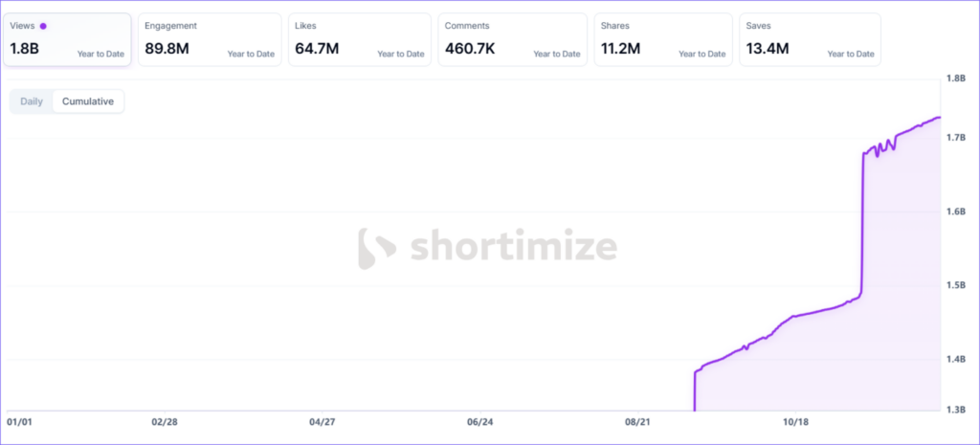Click the 01/01 date axis label
This screenshot has width=980, height=445.
coord(20,421)
